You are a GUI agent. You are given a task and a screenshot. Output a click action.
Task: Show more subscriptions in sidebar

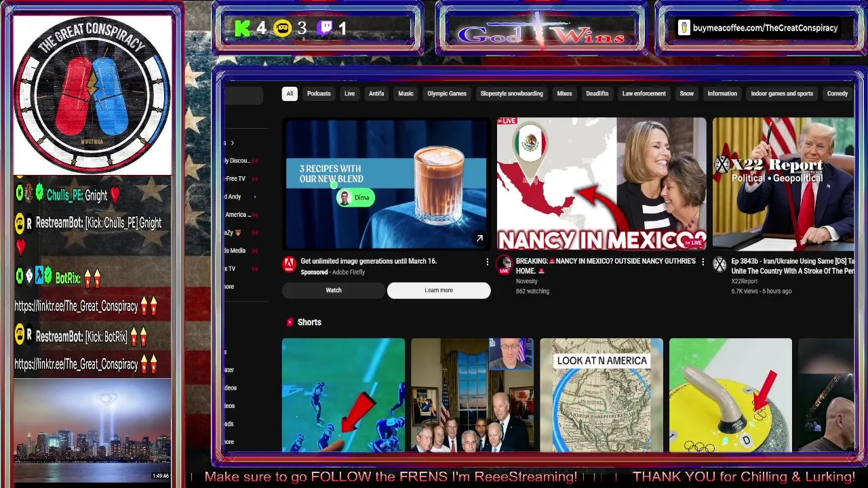coord(229,287)
